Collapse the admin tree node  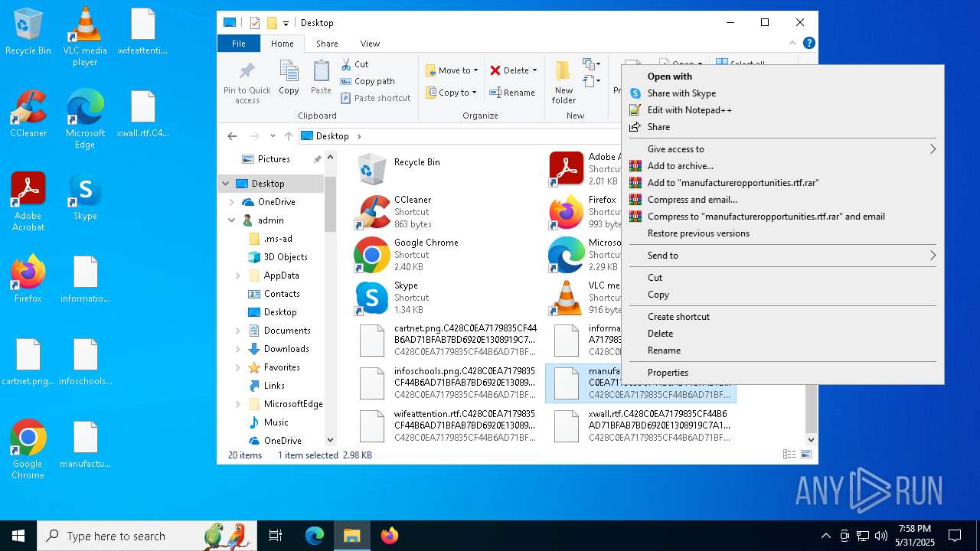(x=232, y=220)
